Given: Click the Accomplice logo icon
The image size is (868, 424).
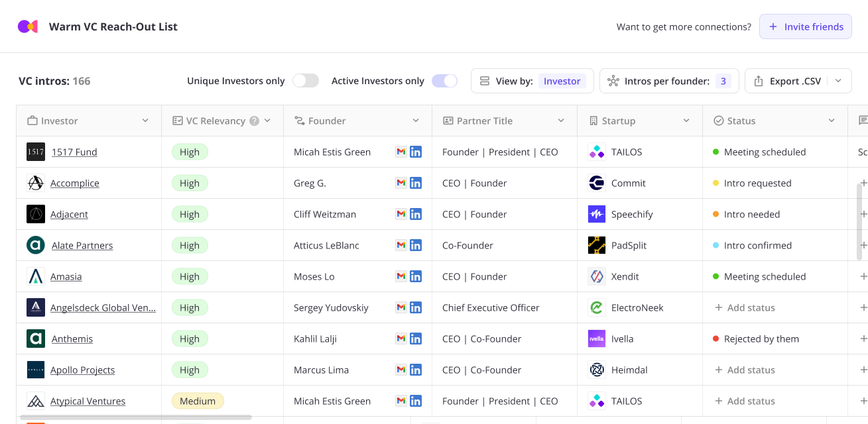Looking at the screenshot, I should (36, 183).
